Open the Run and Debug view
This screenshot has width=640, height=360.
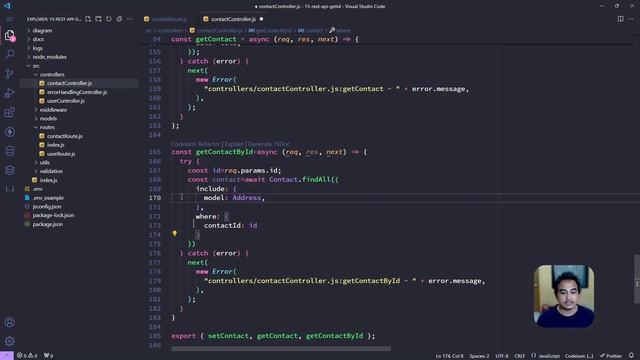(9, 93)
